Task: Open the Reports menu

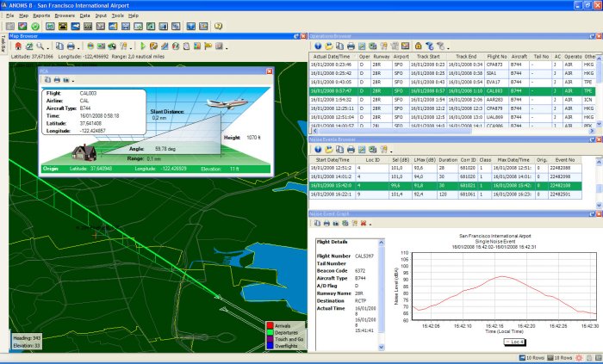Action: [x=40, y=16]
